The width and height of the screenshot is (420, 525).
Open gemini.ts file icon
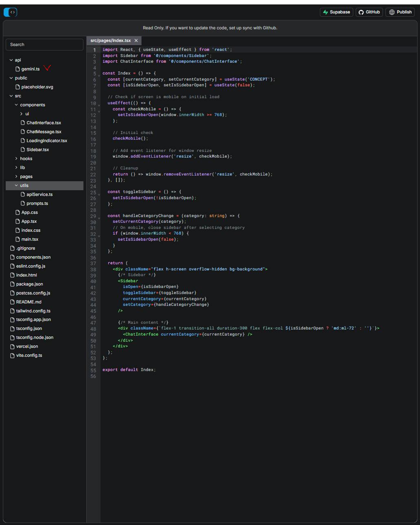tap(17, 69)
